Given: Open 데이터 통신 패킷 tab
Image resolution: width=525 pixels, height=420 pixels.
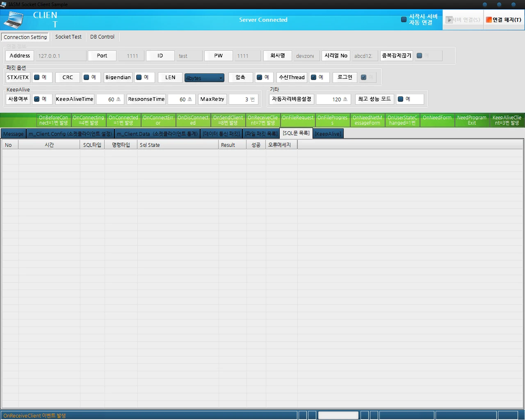Looking at the screenshot, I should pyautogui.click(x=221, y=134).
